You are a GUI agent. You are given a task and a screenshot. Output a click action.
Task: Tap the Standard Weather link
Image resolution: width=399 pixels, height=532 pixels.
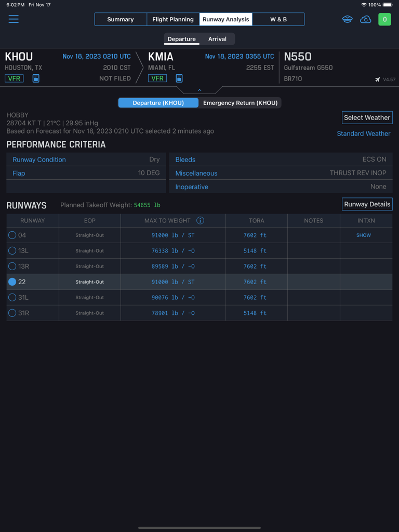pyautogui.click(x=364, y=134)
